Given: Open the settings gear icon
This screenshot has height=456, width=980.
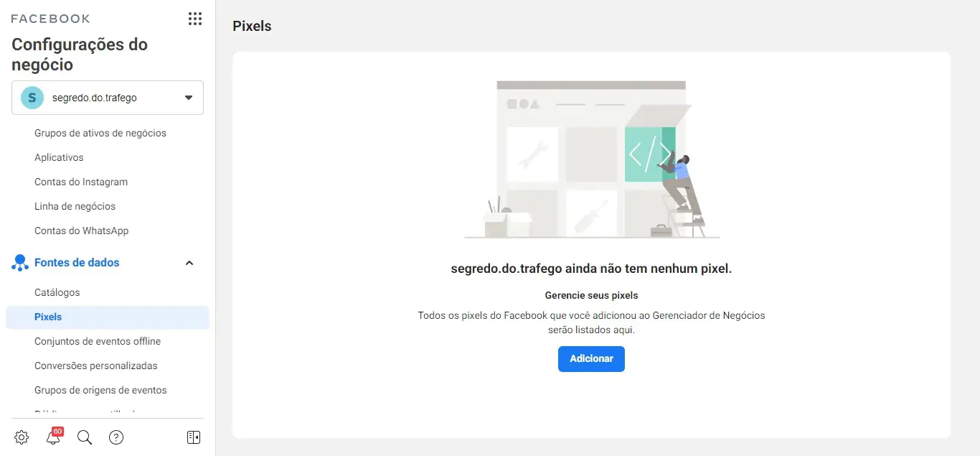Looking at the screenshot, I should 21,437.
